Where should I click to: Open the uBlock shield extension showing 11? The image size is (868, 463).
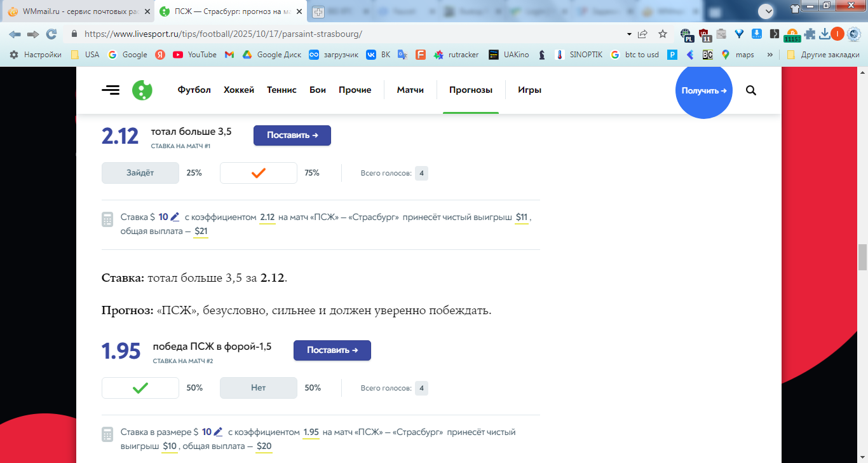[x=704, y=34]
